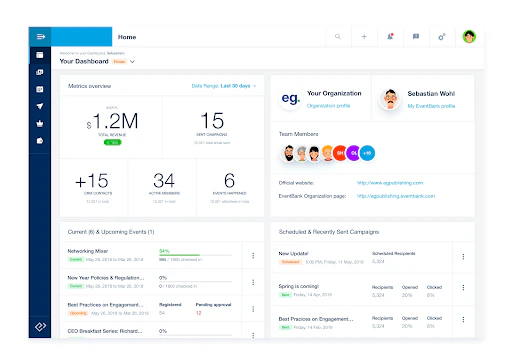
Task: Click the +16 team members bubble
Action: point(367,153)
